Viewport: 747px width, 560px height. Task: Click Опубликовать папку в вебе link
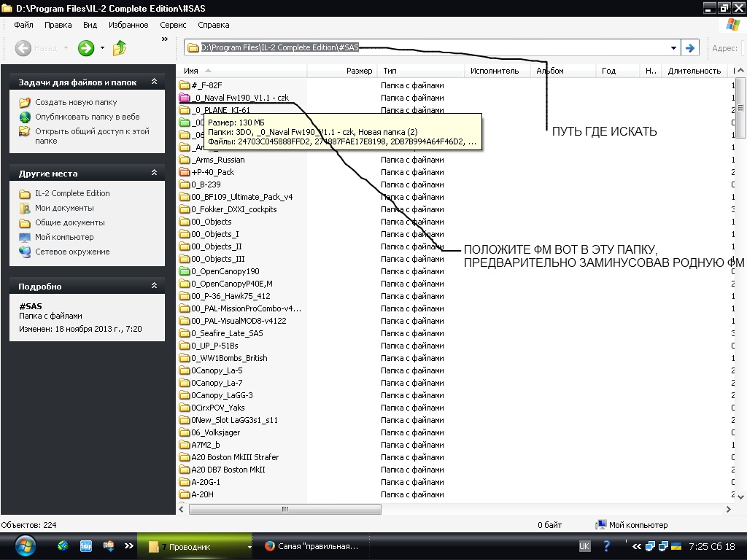point(88,117)
